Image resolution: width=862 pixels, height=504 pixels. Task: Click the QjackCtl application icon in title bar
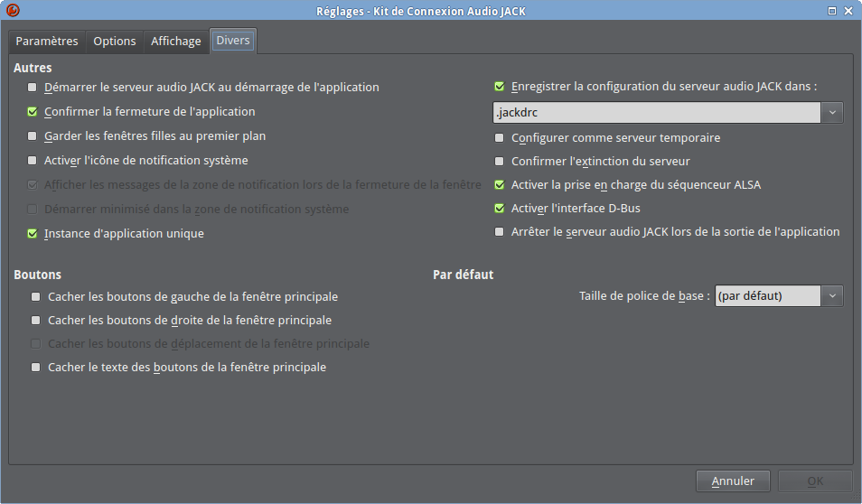(13, 10)
